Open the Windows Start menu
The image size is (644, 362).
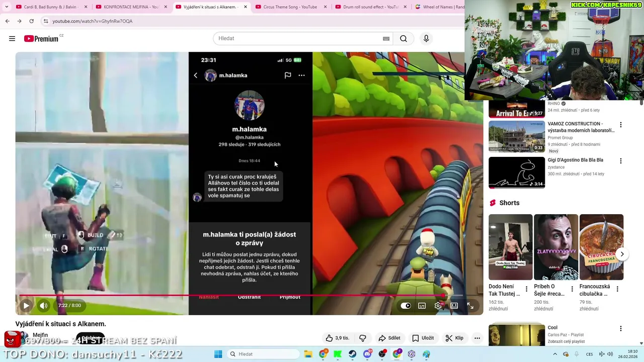tap(218, 354)
